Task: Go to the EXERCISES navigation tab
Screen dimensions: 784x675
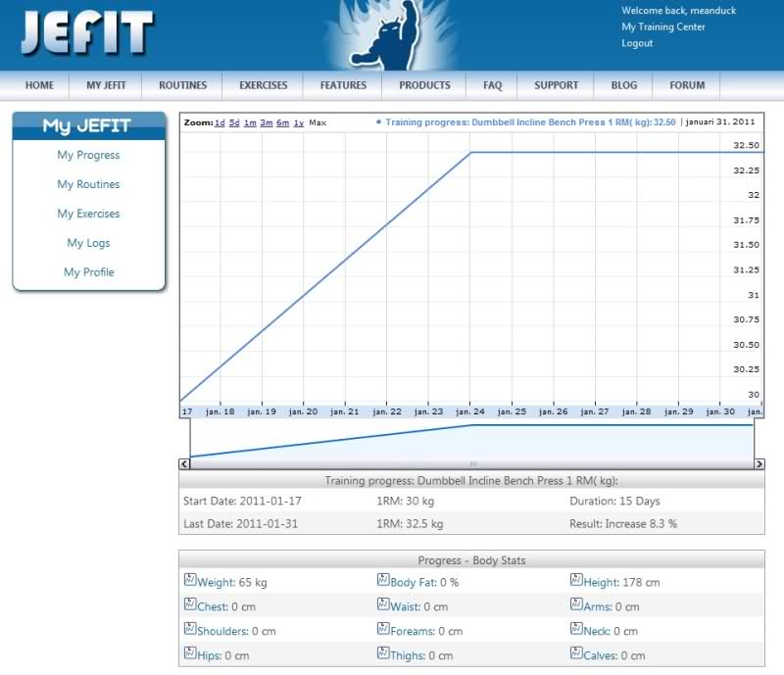Action: tap(264, 85)
